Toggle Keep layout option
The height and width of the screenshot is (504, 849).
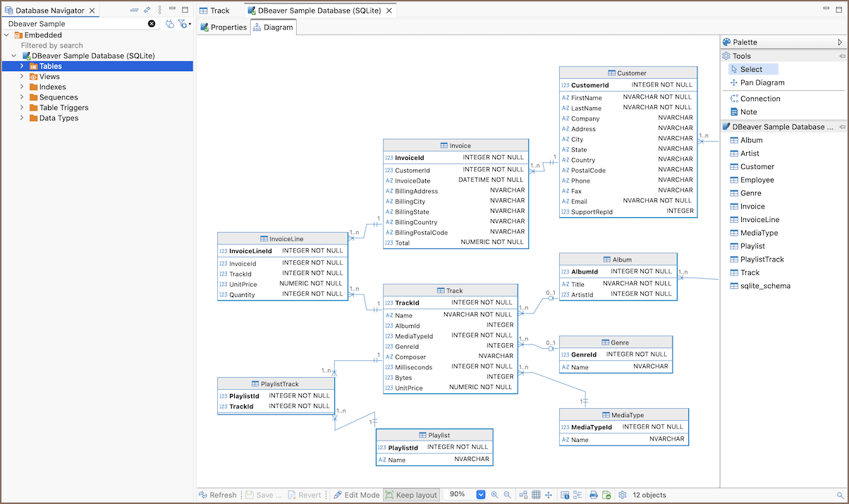click(x=411, y=495)
